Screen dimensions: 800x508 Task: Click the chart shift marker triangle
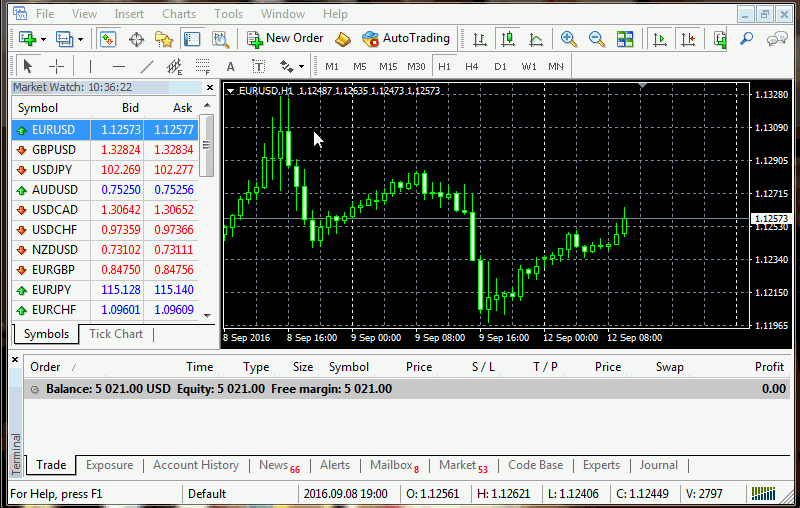[x=643, y=86]
